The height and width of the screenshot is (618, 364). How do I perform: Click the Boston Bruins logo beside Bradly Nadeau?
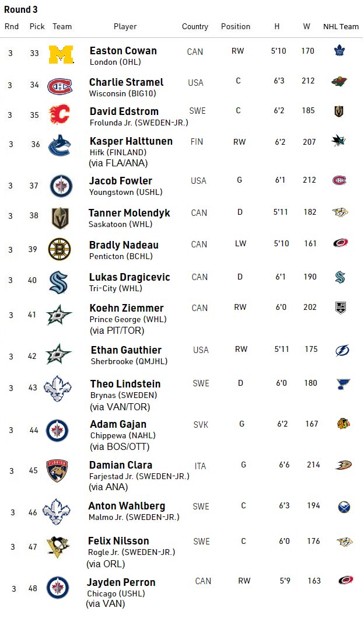click(x=59, y=249)
